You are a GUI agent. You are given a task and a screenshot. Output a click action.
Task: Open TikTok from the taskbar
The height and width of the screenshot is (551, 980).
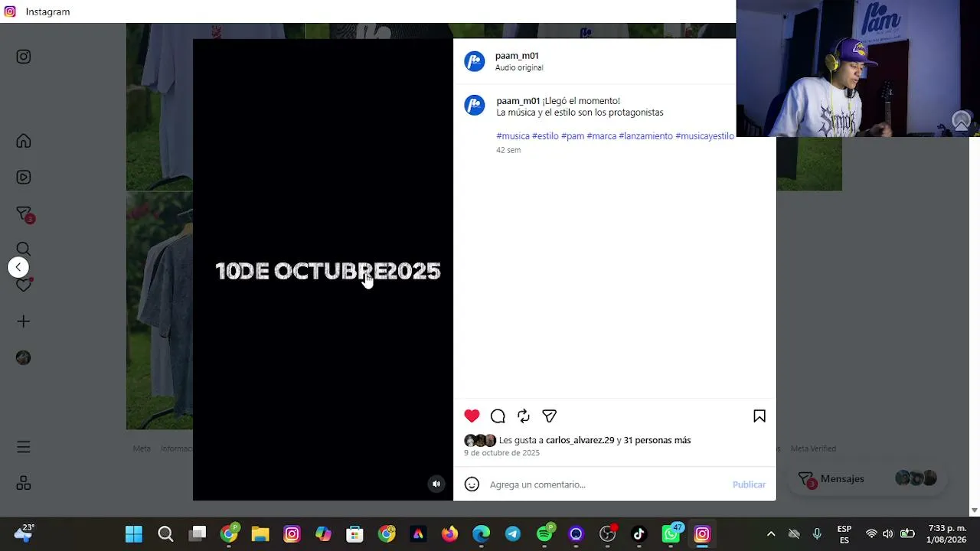click(x=639, y=534)
